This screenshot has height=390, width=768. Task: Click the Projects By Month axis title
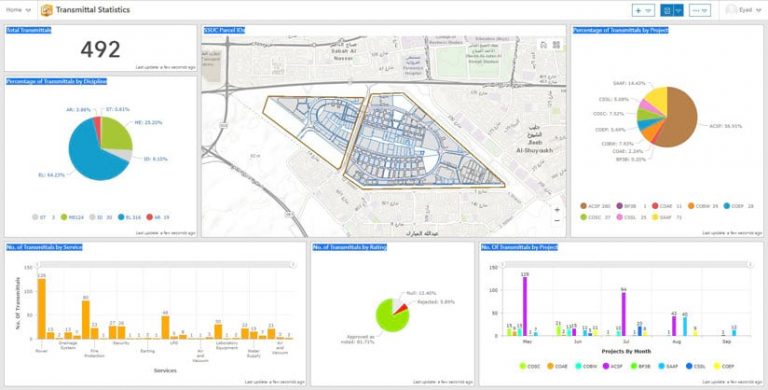click(626, 352)
